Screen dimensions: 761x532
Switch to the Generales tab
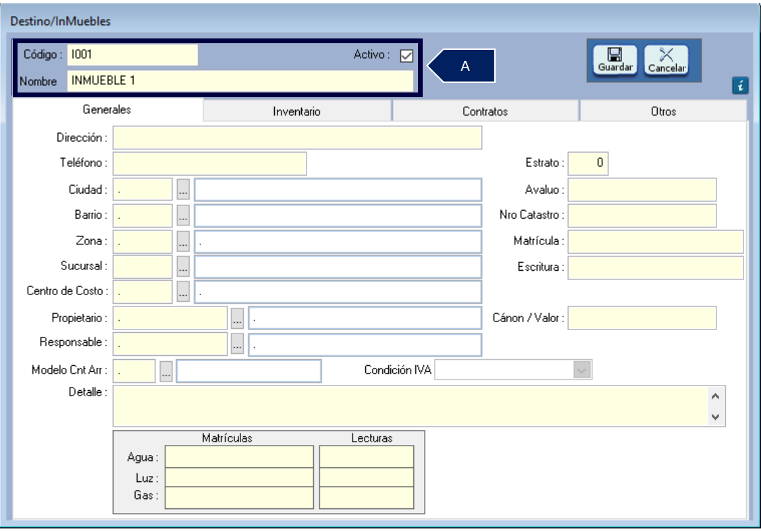point(107,109)
